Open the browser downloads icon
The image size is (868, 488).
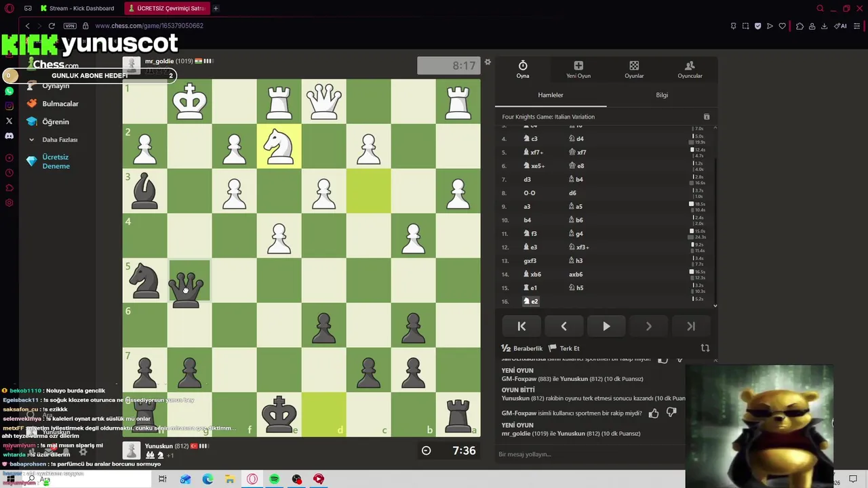824,26
